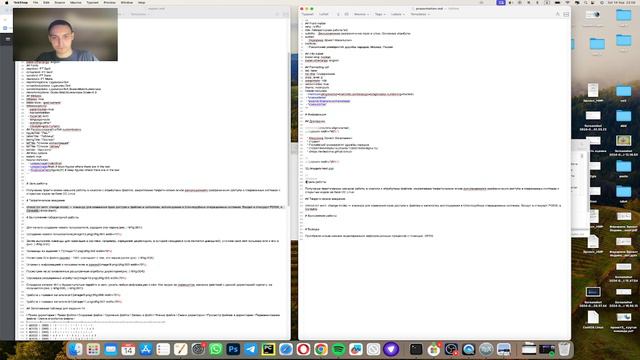Open the LaTeX engine selector in right window

tap(324, 14)
